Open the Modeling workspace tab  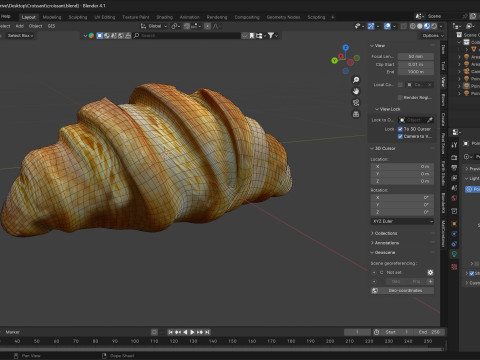(52, 17)
